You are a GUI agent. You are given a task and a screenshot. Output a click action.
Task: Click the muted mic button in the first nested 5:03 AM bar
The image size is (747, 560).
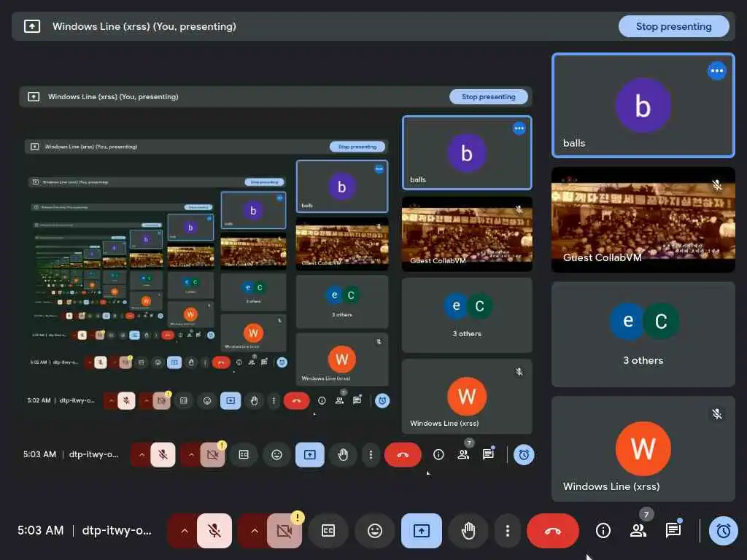(163, 455)
